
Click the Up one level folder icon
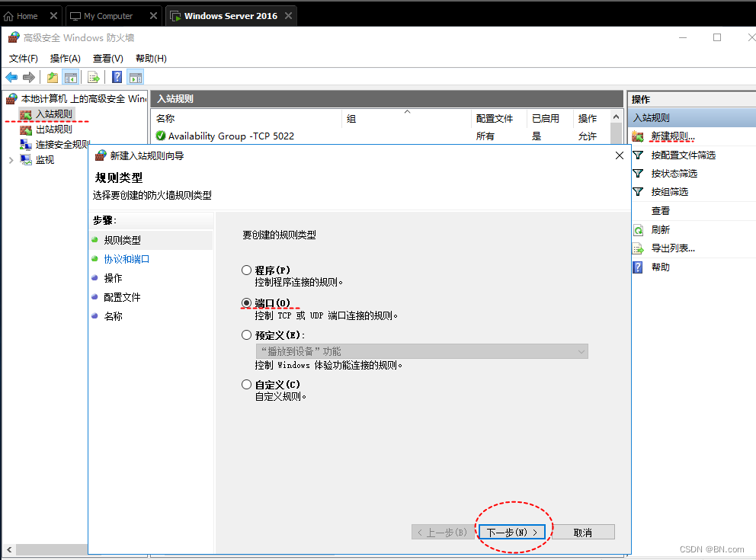click(x=53, y=77)
